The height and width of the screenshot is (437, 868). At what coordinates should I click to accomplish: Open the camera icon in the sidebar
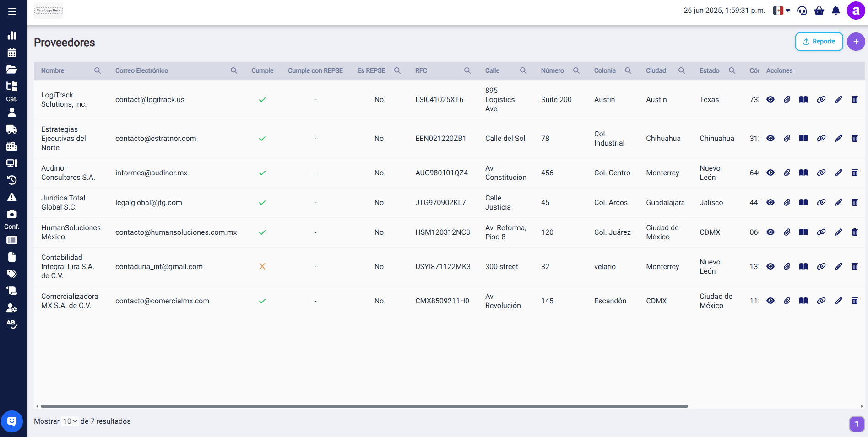[12, 214]
